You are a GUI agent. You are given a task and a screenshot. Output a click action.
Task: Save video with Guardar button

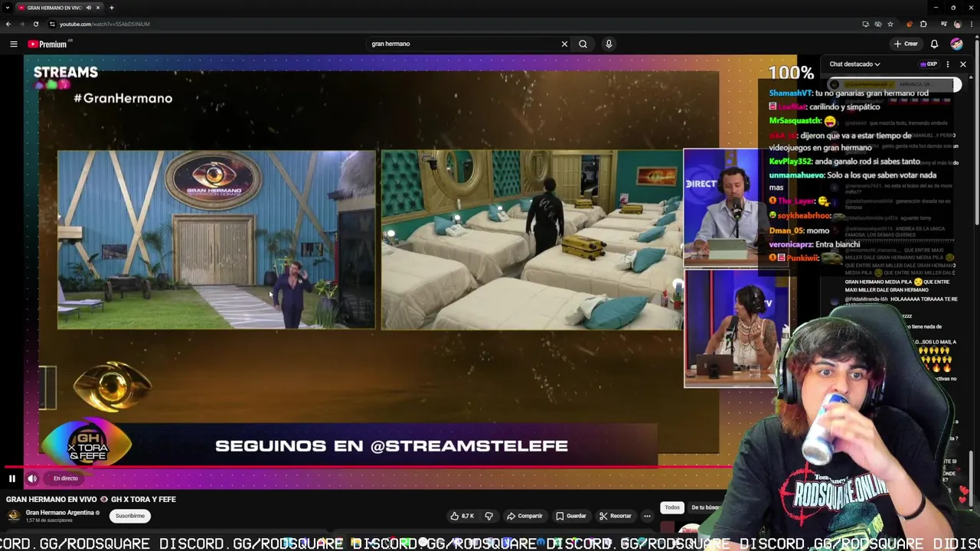click(571, 516)
